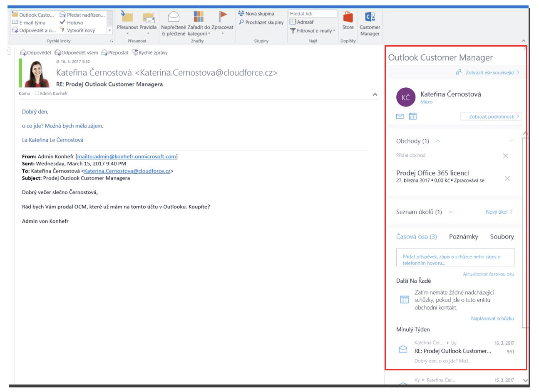Reply using Odpovědět in reading pane
Image resolution: width=539 pixels, height=392 pixels.
click(36, 53)
